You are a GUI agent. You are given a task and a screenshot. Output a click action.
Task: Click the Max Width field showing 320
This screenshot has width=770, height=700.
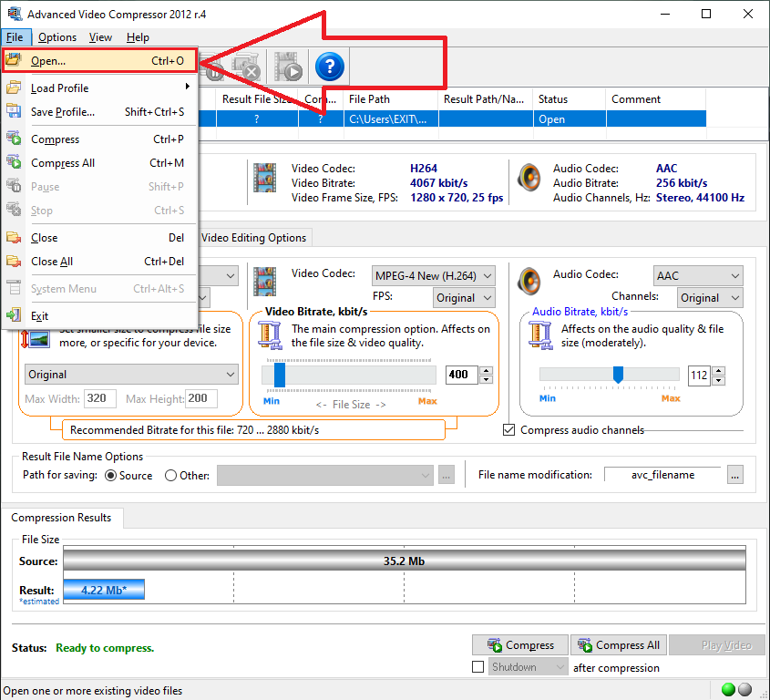[x=100, y=398]
